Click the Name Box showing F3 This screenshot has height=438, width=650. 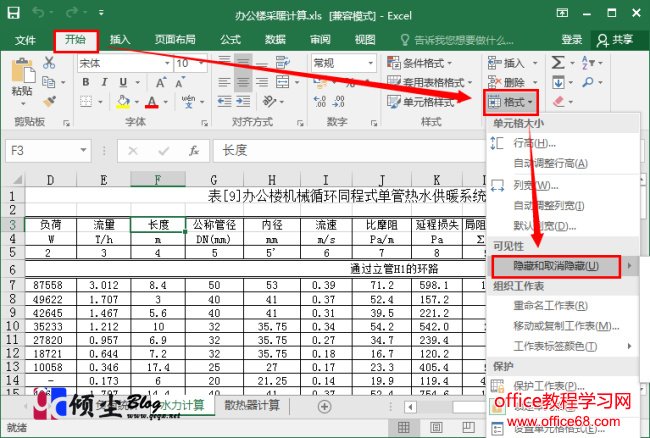tap(47, 150)
